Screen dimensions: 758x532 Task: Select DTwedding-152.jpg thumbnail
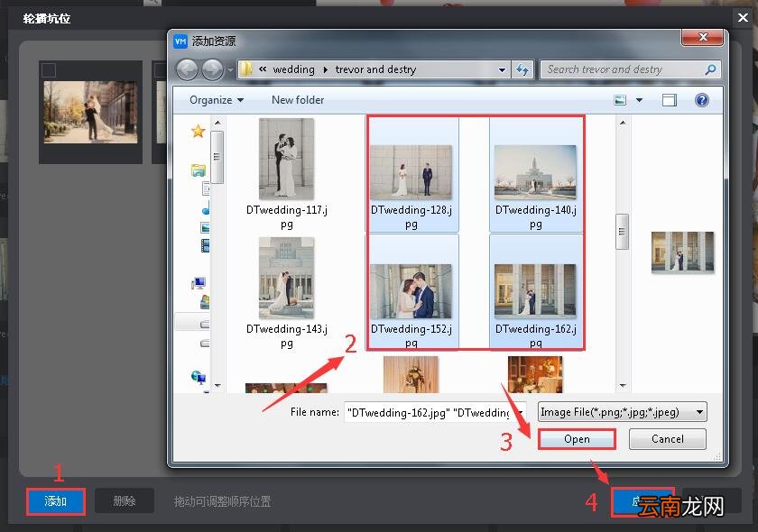pyautogui.click(x=411, y=292)
